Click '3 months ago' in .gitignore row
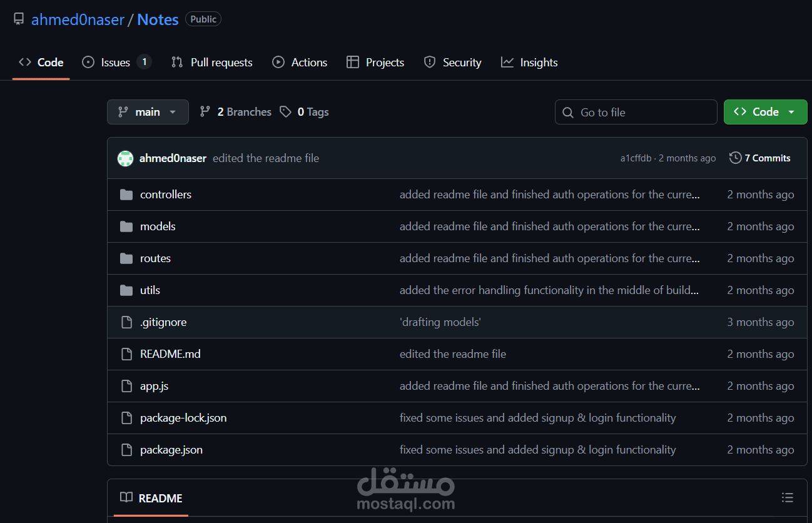 [x=761, y=322]
